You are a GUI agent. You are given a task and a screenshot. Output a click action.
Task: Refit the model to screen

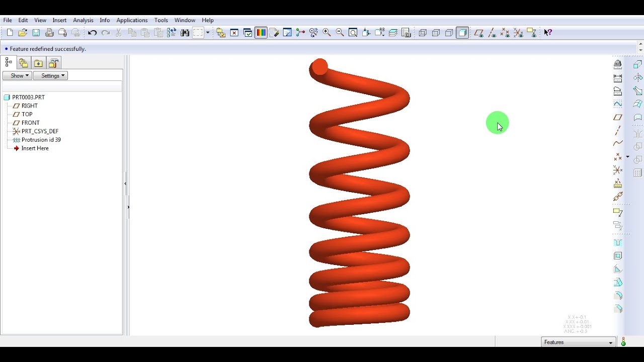pos(353,33)
